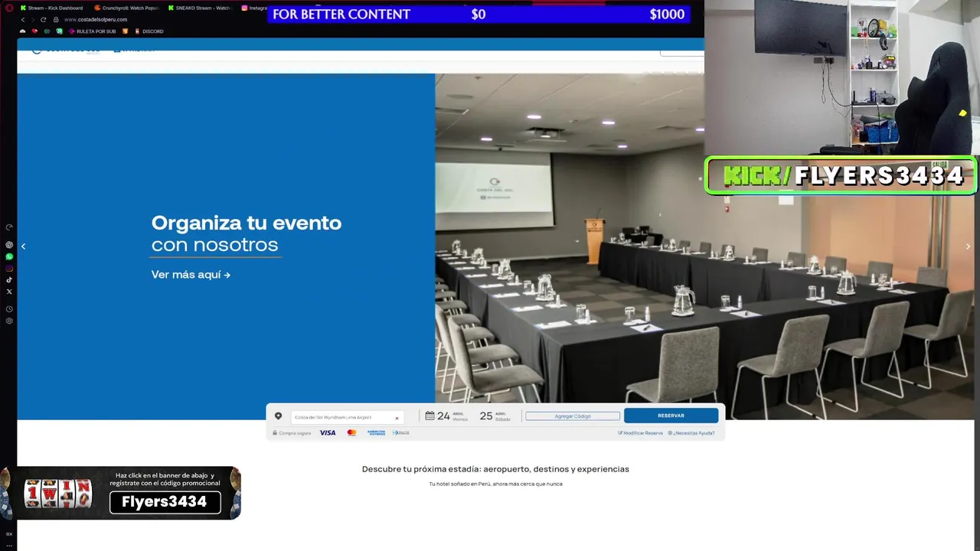Click the Agregar Código field
Viewport: 980px width, 551px height.
coord(573,416)
